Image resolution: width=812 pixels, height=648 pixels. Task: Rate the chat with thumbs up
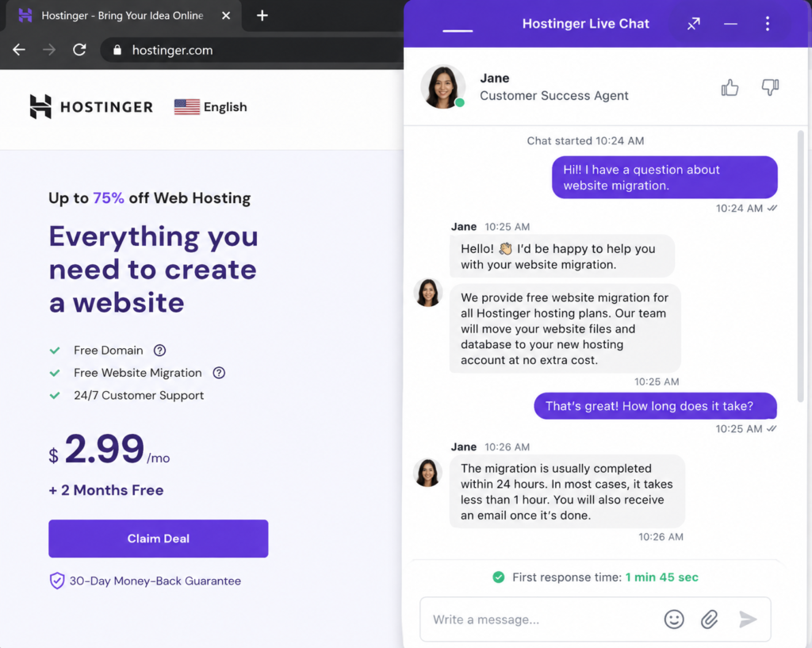point(730,87)
